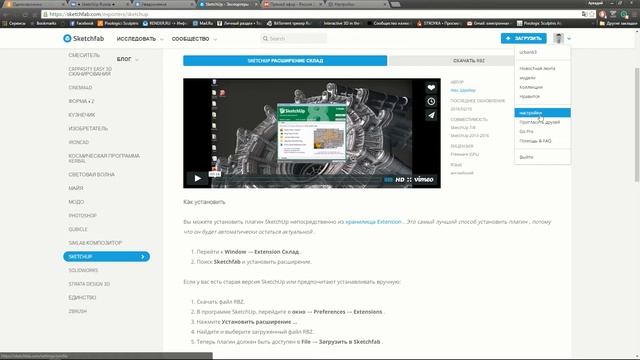The image size is (640, 360).
Task: Play the Vimeo video
Action: click(x=197, y=178)
